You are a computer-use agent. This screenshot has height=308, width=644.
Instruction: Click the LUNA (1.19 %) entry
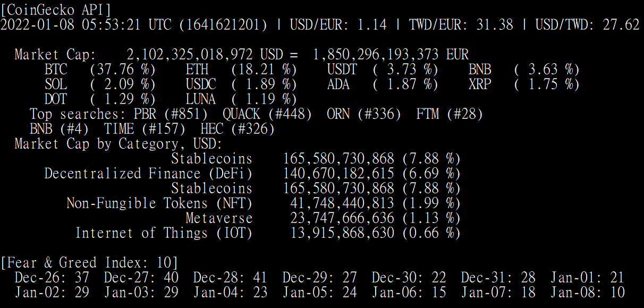click(241, 99)
